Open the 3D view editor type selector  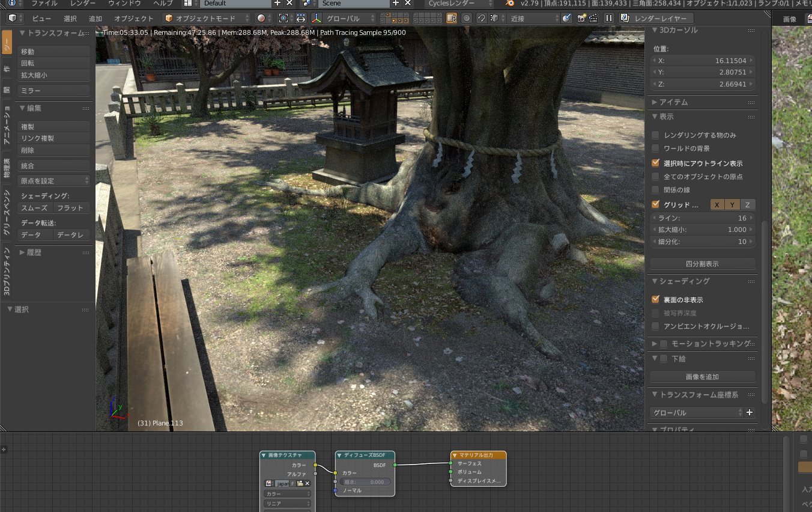tap(16, 19)
